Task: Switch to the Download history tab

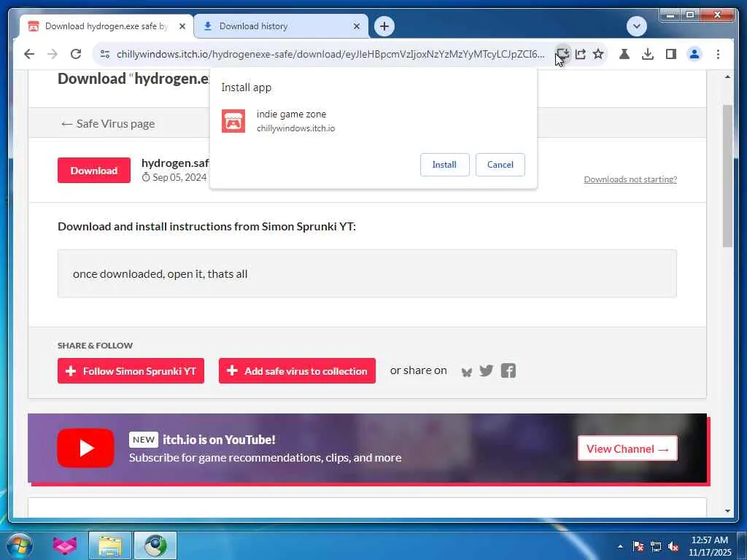Action: point(281,26)
